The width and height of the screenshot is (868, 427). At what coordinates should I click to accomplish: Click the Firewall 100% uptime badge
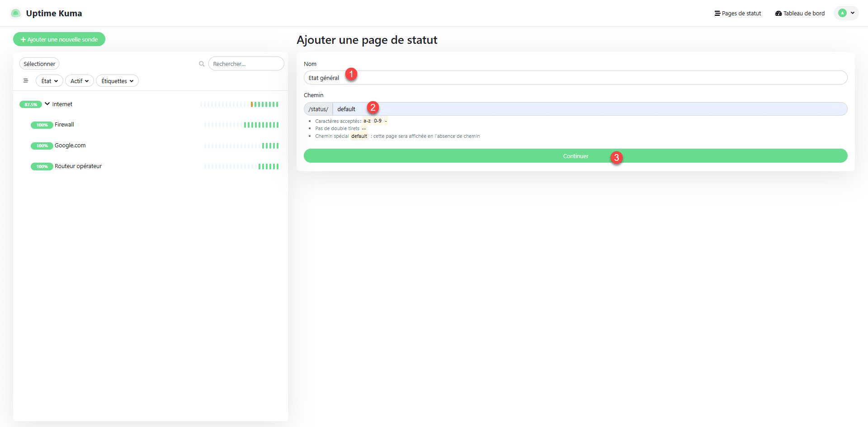[x=42, y=125]
